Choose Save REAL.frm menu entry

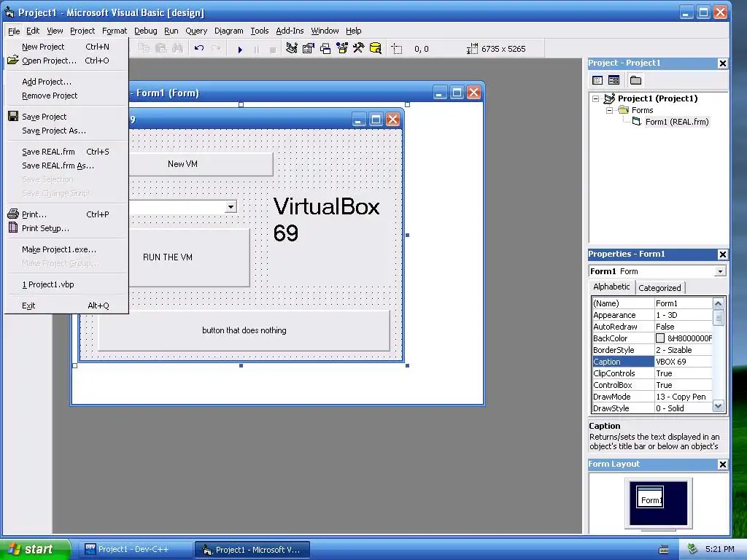[x=66, y=152]
